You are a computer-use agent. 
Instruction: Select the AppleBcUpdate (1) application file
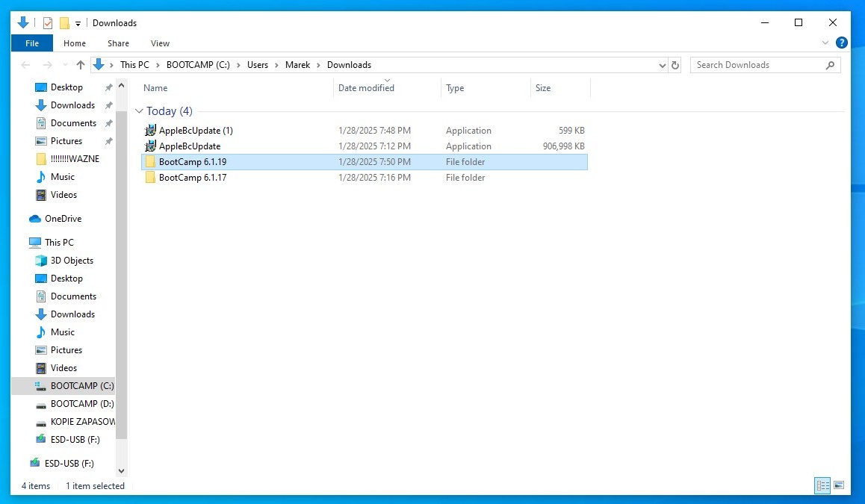(196, 131)
